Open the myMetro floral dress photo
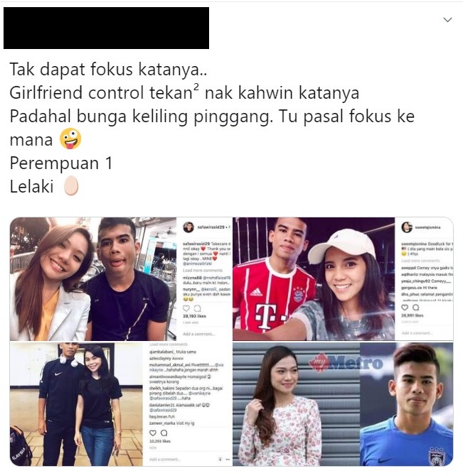This screenshot has height=476, width=463. tap(296, 404)
